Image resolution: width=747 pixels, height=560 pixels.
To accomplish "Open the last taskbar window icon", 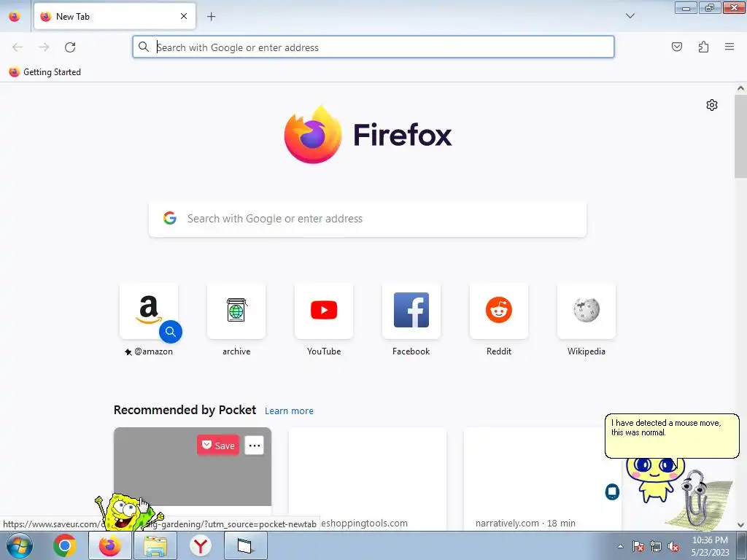I will coord(245,545).
